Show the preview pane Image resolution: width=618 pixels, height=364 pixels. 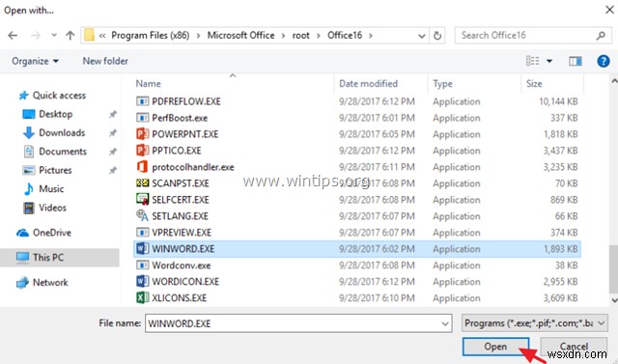pos(576,61)
